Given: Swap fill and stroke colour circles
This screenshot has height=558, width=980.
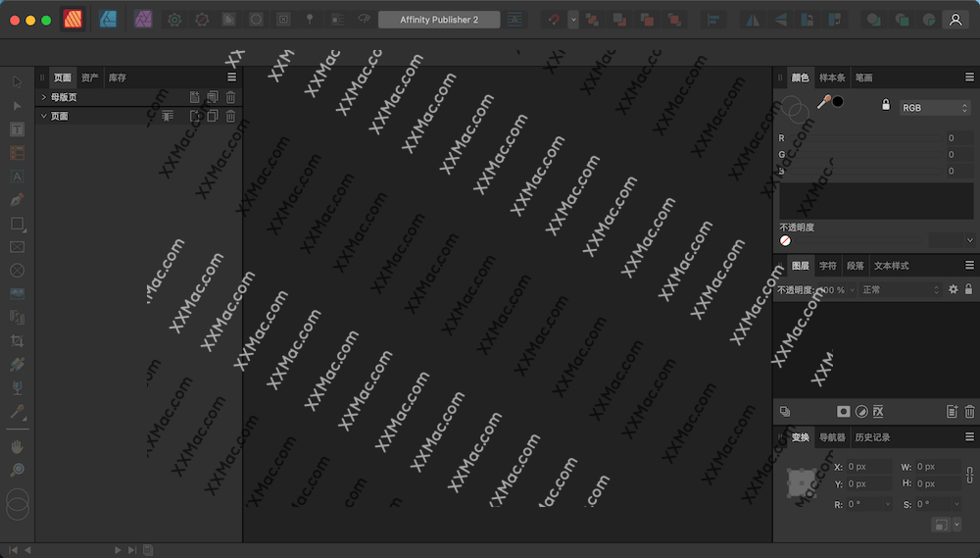Looking at the screenshot, I should click(x=795, y=110).
